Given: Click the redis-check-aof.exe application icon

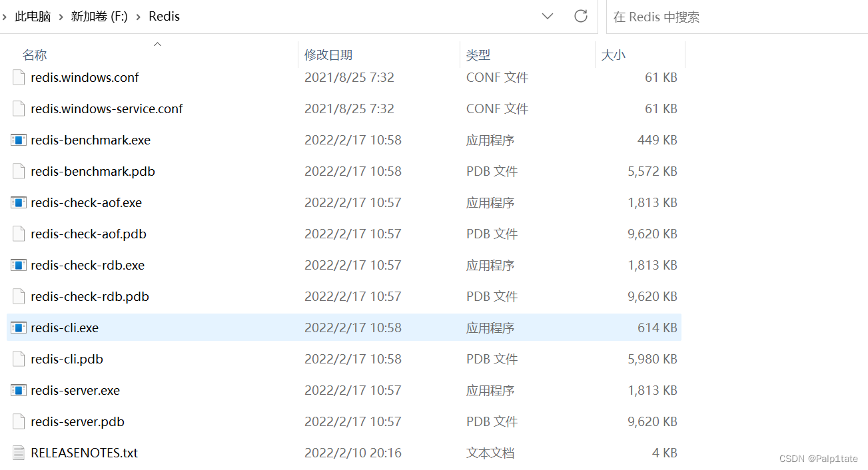Looking at the screenshot, I should point(19,202).
